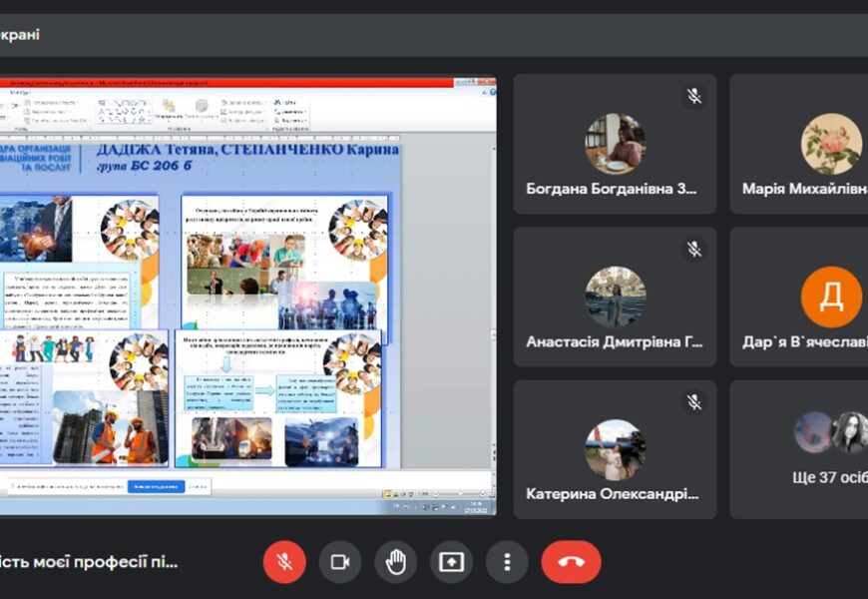Viewport: 868px width, 599px height.
Task: Select Богдана Богданівна's profile picture
Action: click(615, 144)
